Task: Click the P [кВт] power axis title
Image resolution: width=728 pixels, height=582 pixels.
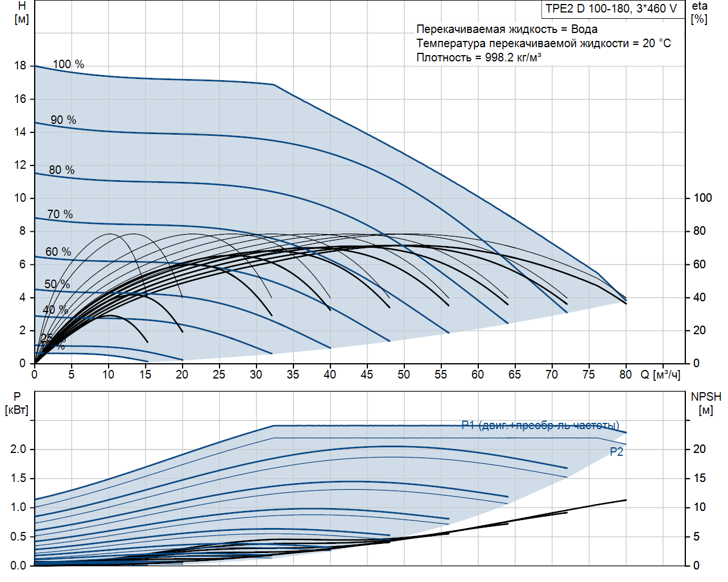Action: [x=16, y=404]
